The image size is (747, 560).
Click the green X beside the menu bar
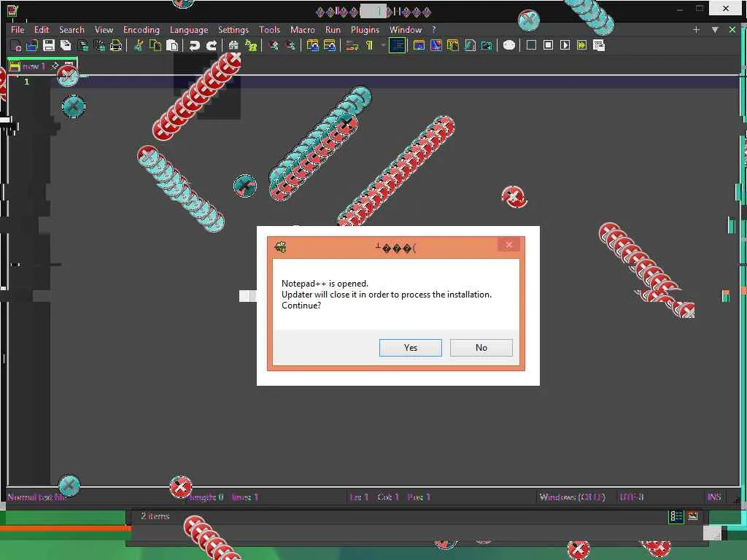[732, 29]
